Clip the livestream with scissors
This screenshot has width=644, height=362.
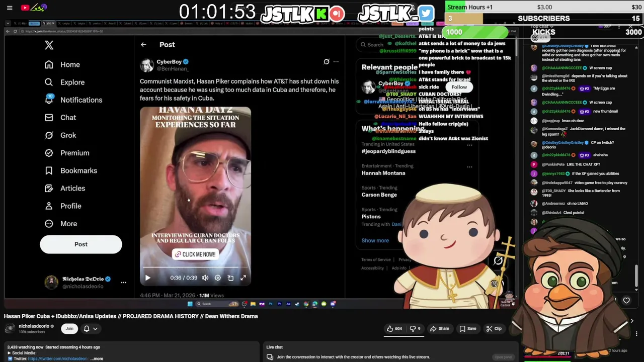tap(494, 329)
